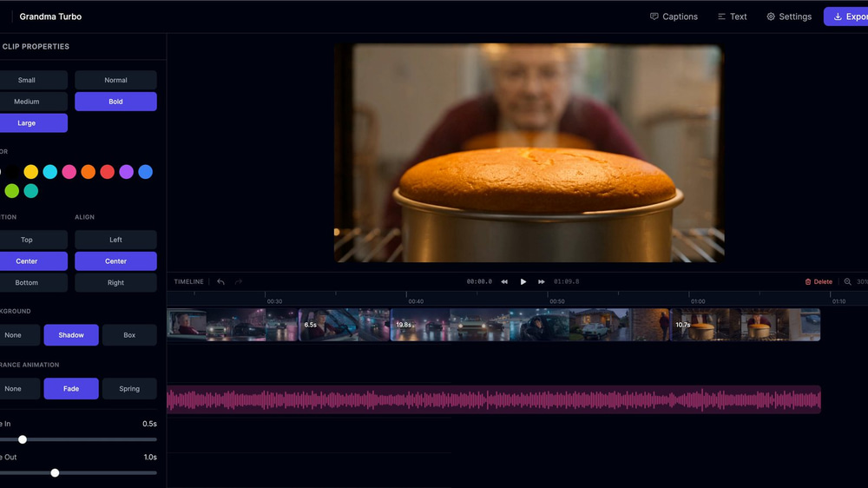The width and height of the screenshot is (868, 488).
Task: Pick the purple color swatch
Action: [126, 172]
